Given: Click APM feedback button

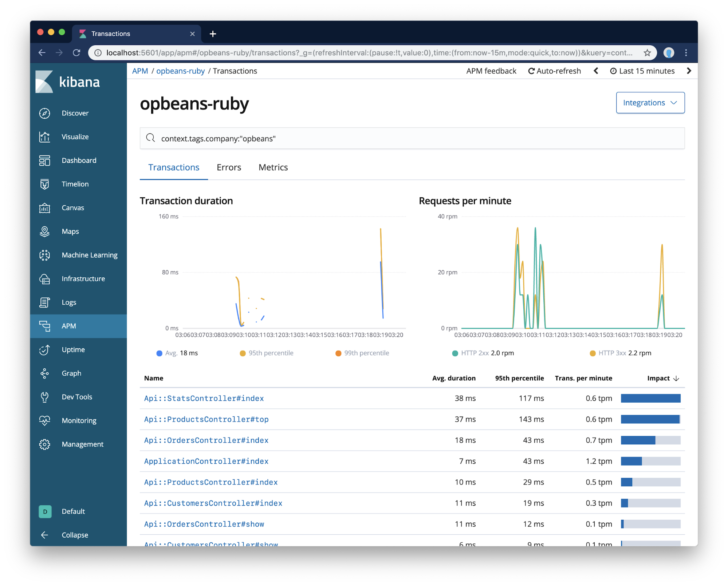Looking at the screenshot, I should pos(491,71).
